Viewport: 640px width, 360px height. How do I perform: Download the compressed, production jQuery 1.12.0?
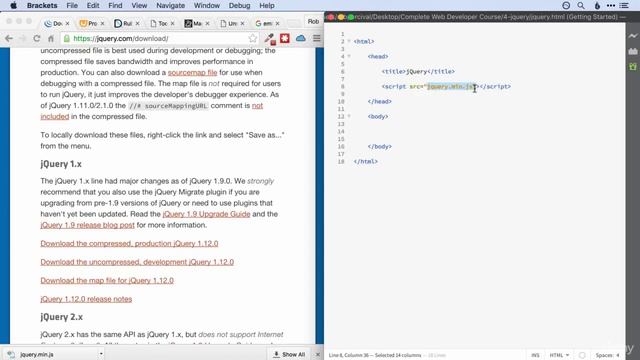tap(129, 243)
